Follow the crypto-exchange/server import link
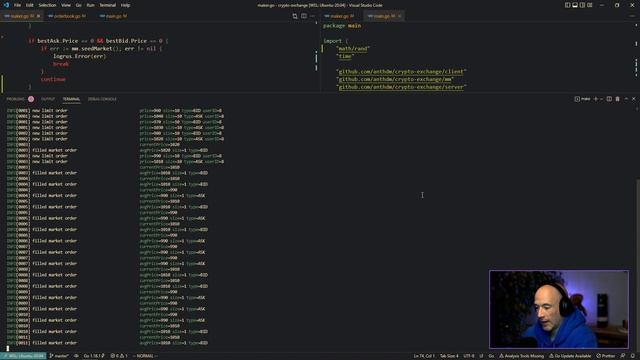 402,87
